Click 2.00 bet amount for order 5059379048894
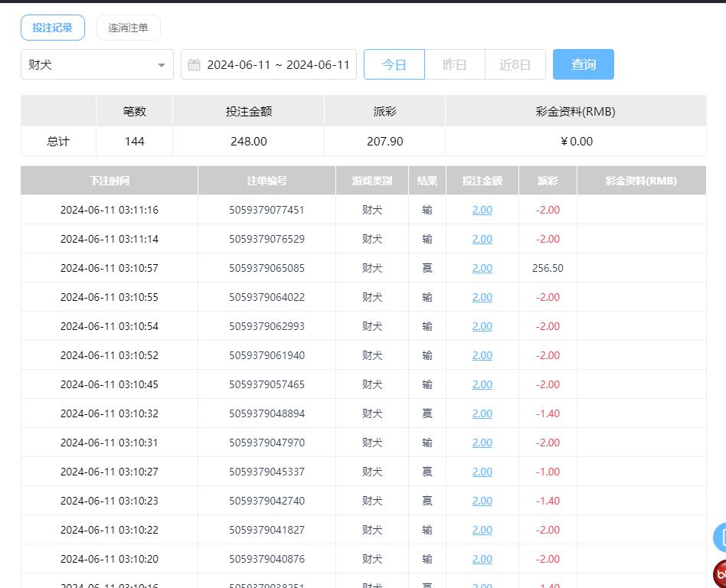 click(482, 413)
